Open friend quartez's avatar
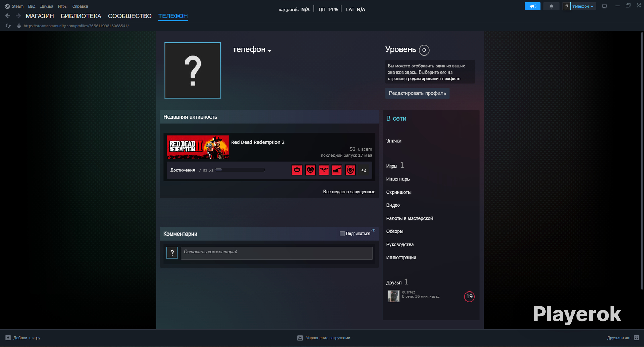Image resolution: width=644 pixels, height=347 pixels. [x=394, y=296]
